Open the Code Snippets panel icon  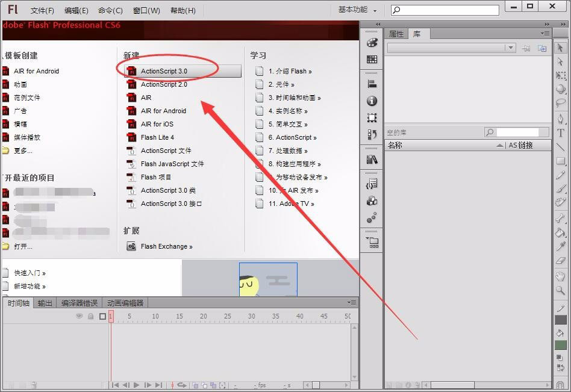372,184
